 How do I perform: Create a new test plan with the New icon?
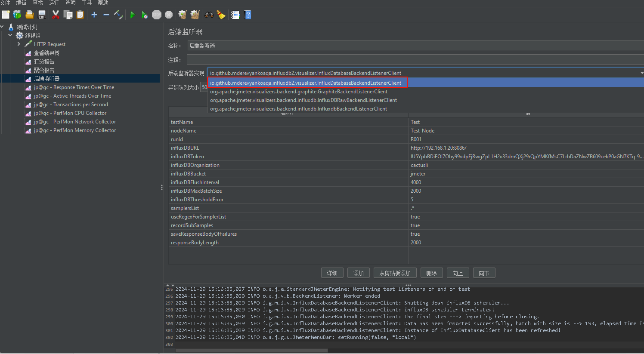(x=6, y=15)
